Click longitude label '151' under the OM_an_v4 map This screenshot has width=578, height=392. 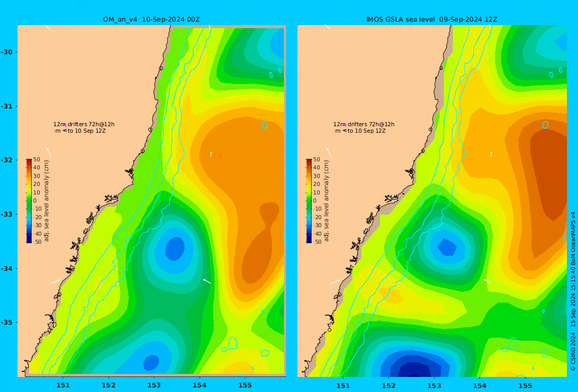63,385
